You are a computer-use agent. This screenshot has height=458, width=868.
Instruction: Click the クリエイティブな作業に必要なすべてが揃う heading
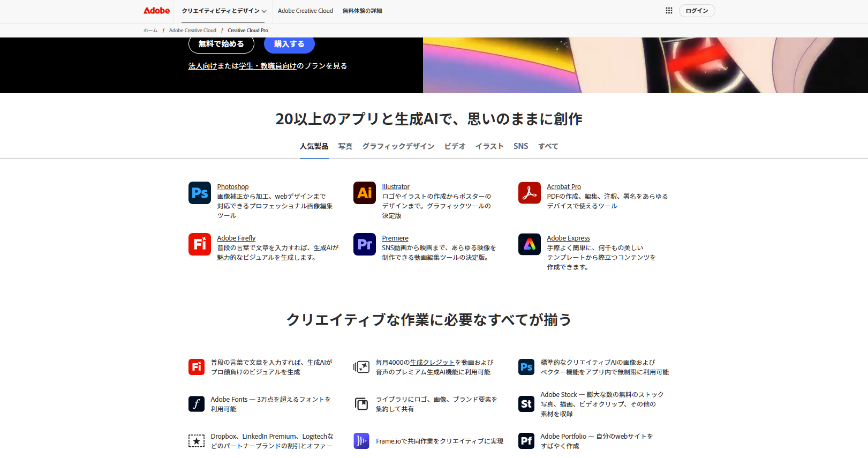429,320
